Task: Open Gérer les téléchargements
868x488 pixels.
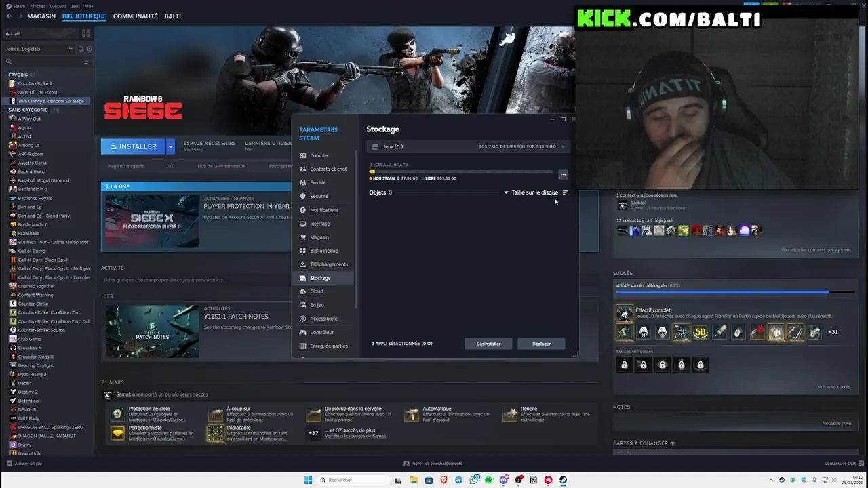Action: point(433,464)
